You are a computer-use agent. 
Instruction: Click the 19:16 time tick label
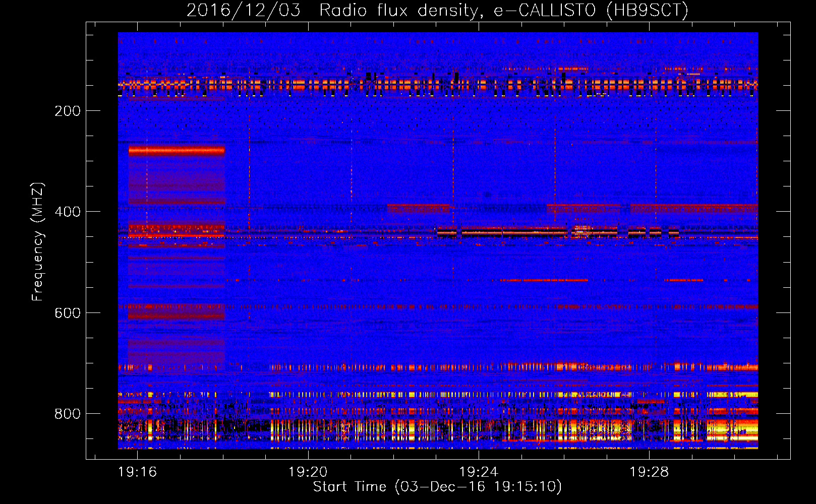tap(137, 472)
